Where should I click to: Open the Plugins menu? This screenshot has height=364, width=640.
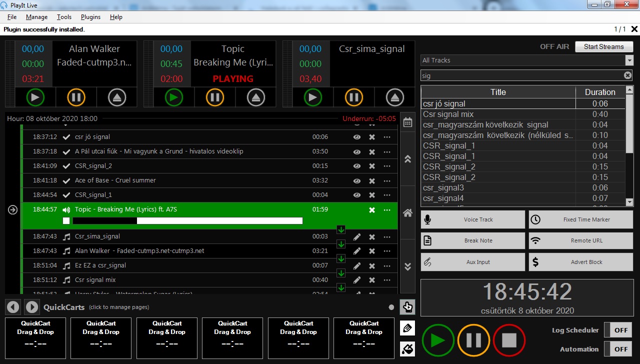[x=90, y=17]
